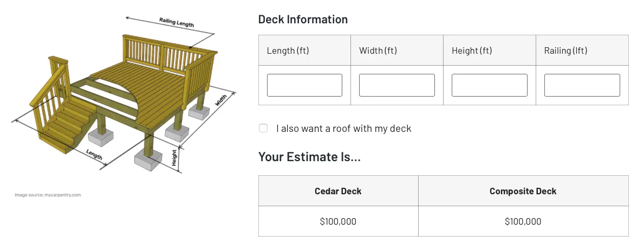Enable the roof checkbox

(x=263, y=129)
